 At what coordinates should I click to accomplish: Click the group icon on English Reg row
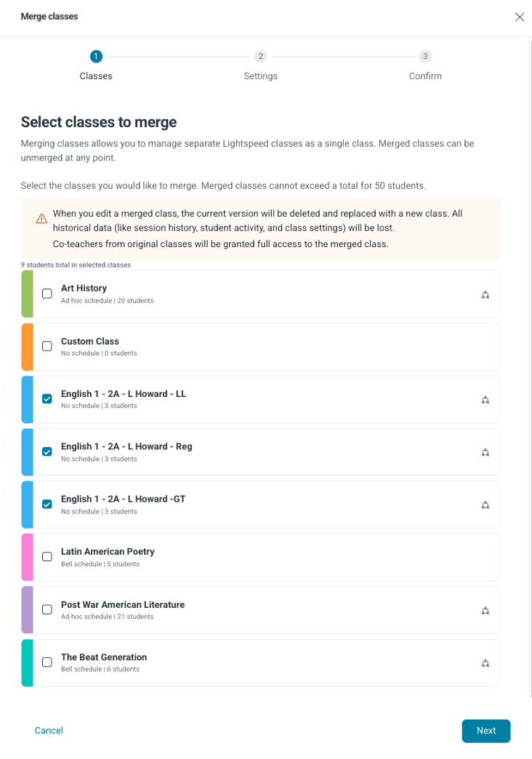485,453
